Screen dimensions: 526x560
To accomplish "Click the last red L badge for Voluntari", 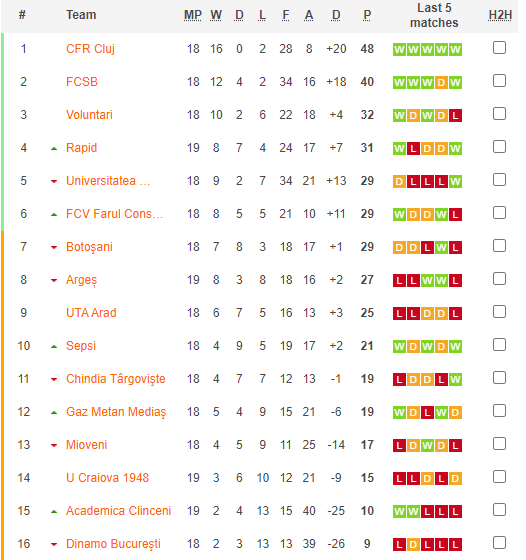I will [455, 115].
